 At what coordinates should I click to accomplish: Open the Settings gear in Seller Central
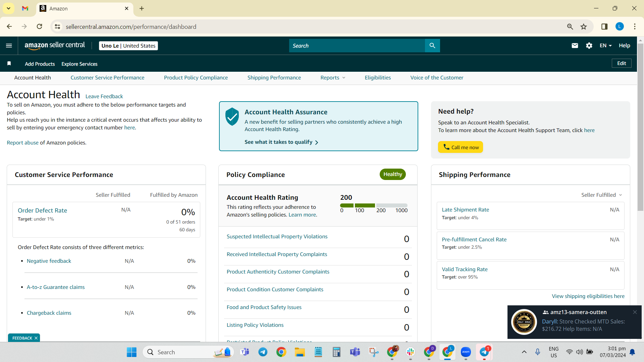pyautogui.click(x=589, y=46)
